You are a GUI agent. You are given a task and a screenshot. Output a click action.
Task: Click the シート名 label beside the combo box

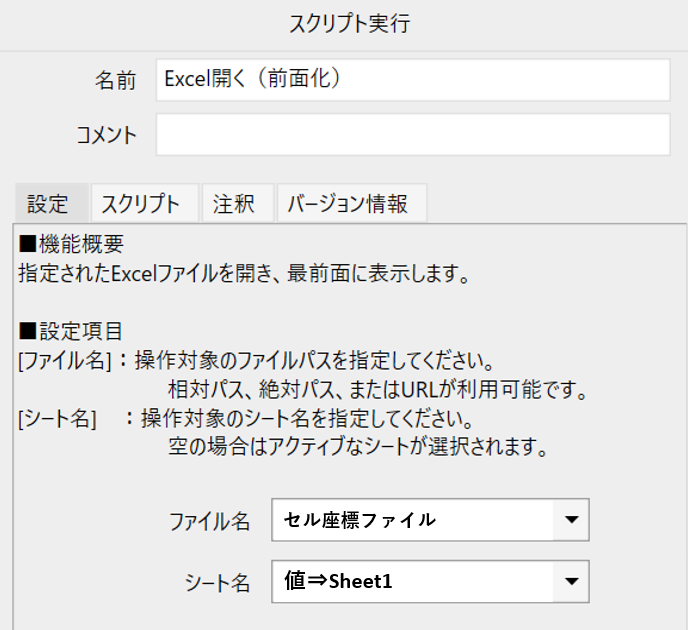pyautogui.click(x=217, y=583)
